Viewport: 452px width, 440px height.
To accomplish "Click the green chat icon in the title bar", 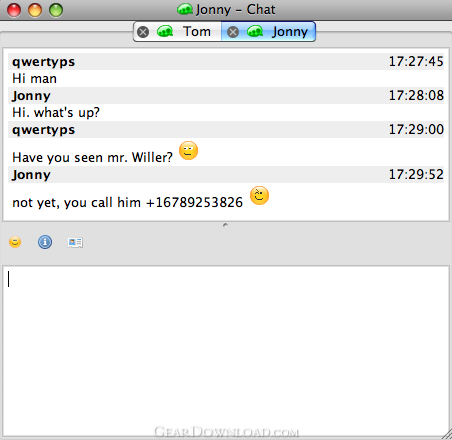I will 185,9.
